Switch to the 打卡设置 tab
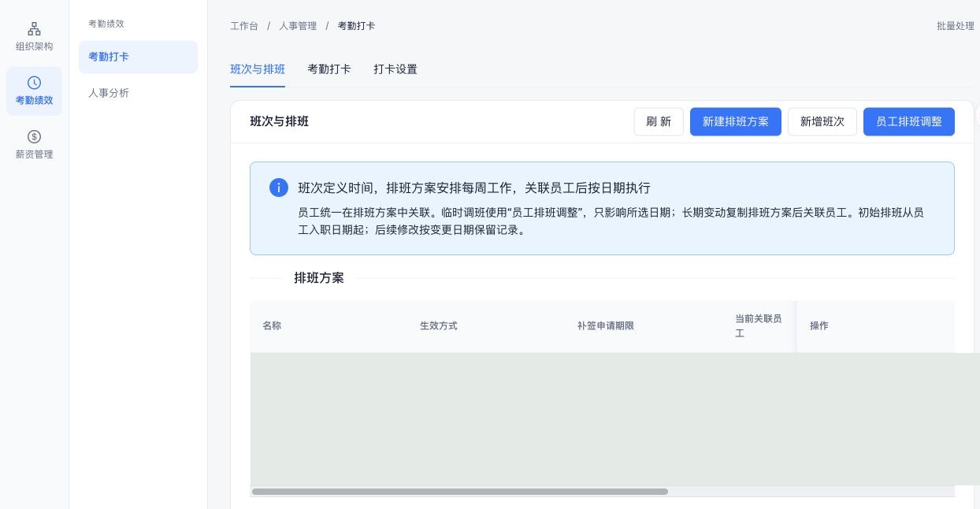The height and width of the screenshot is (509, 980). point(395,69)
